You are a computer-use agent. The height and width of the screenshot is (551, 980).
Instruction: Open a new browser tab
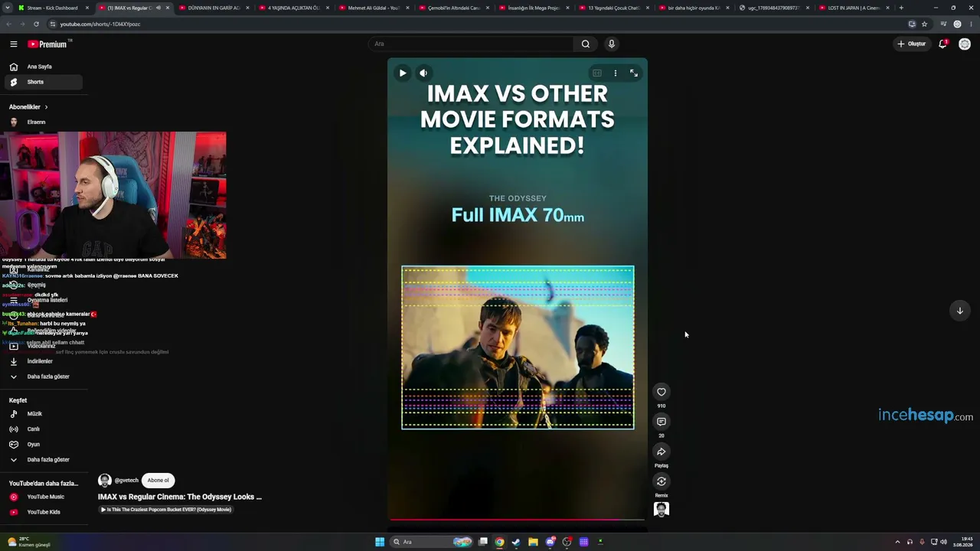click(x=901, y=8)
